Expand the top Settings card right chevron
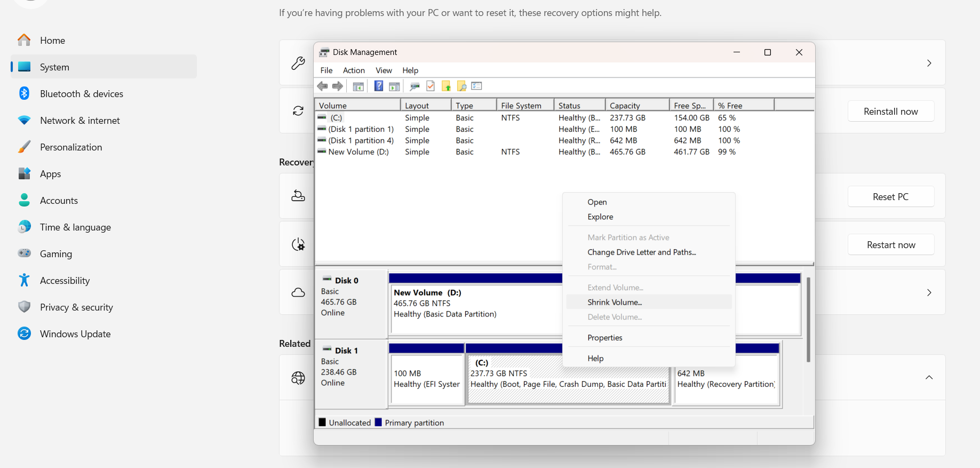980x468 pixels. coord(929,63)
